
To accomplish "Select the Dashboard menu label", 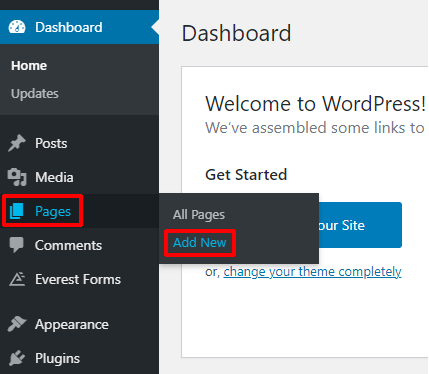I will pyautogui.click(x=69, y=27).
